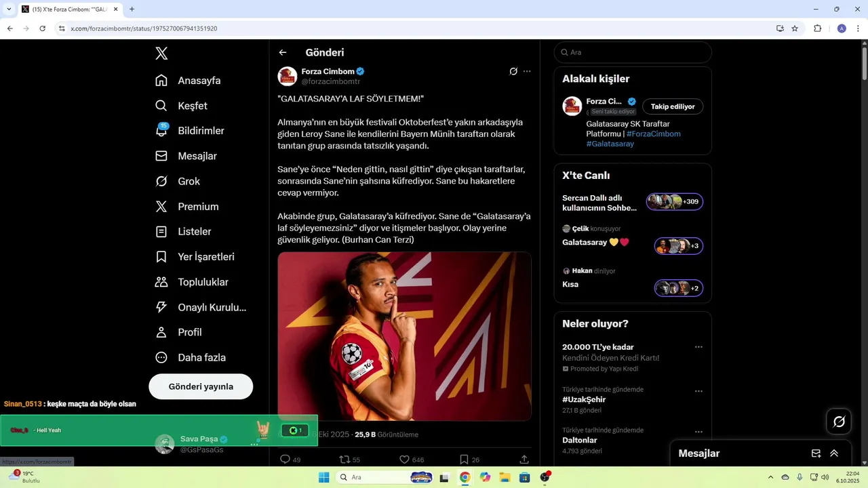Expand Daha fazla menu
Screen dimensions: 868x488
point(191,357)
